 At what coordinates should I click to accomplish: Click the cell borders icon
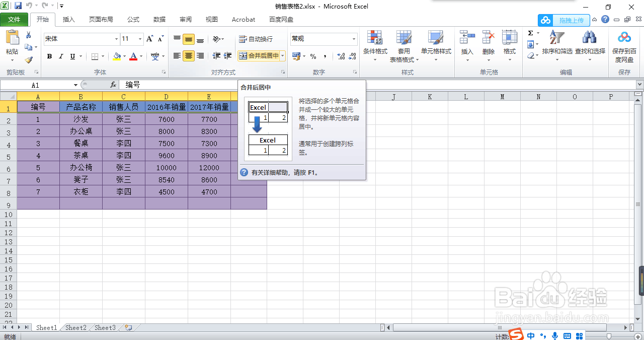94,56
